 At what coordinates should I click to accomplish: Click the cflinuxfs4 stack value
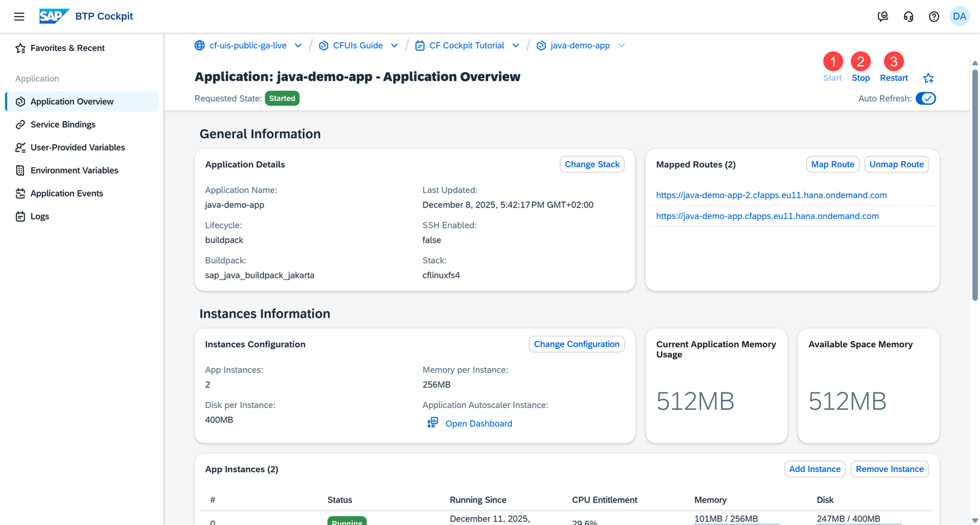441,275
